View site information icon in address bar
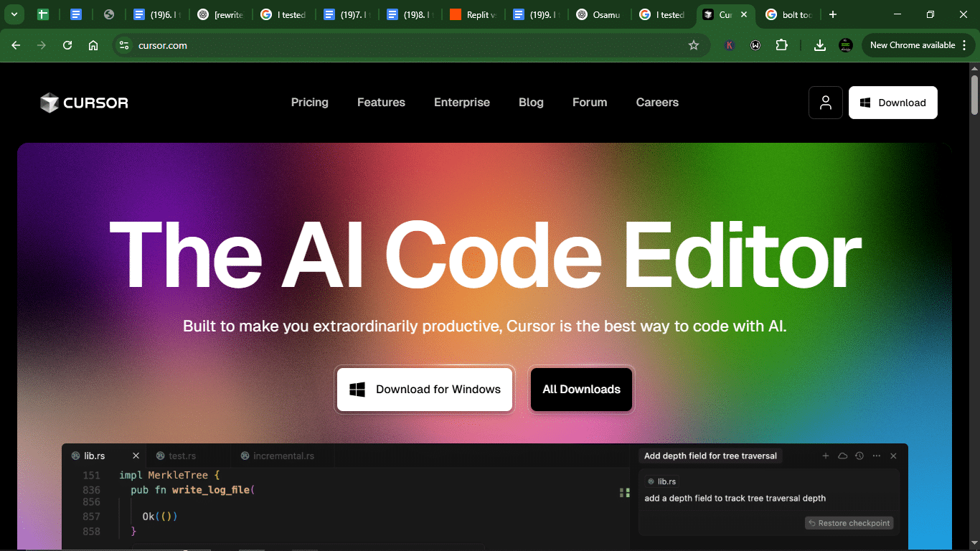The height and width of the screenshot is (551, 980). tap(125, 45)
